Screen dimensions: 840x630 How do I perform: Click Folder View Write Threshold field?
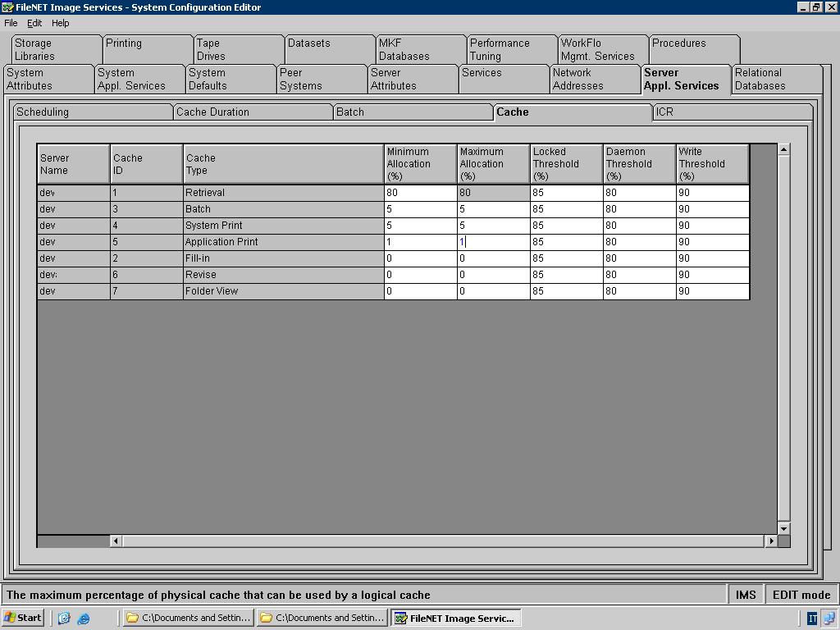pyautogui.click(x=713, y=291)
